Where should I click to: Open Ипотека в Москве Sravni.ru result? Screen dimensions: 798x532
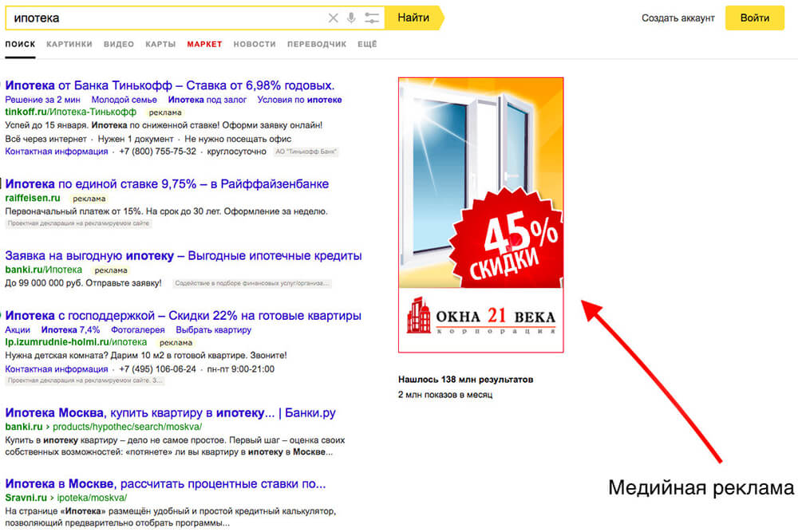(165, 483)
